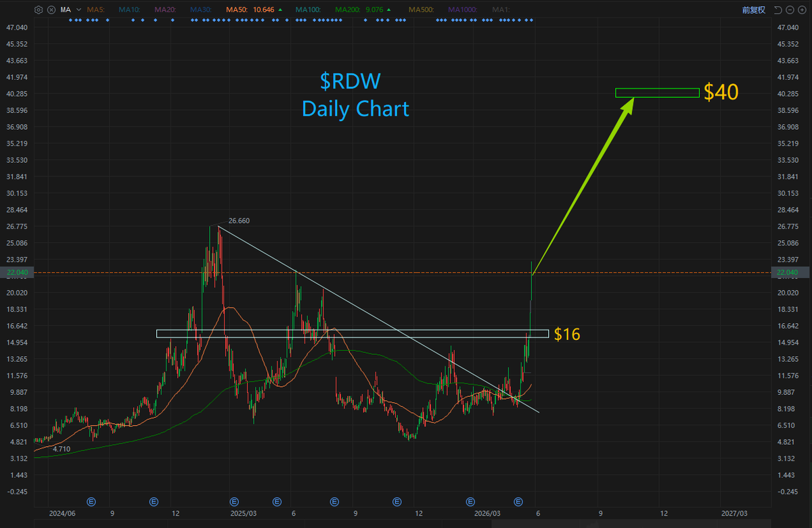Zoom out the chart with minus icon

coord(790,9)
